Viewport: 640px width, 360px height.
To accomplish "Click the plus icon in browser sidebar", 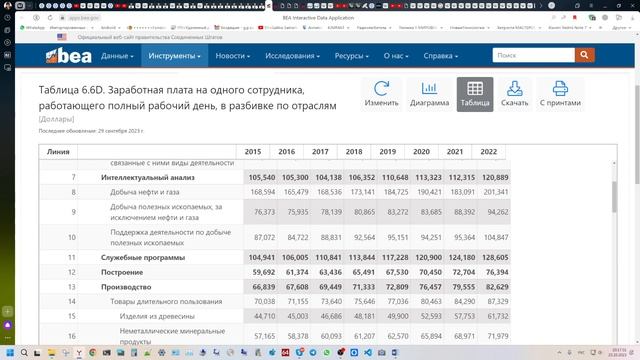I will [7, 311].
